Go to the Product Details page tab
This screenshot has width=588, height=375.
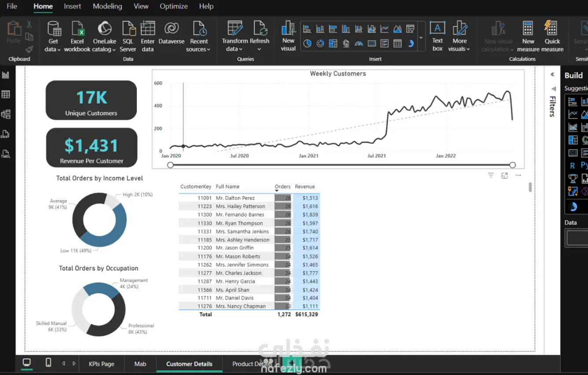click(252, 364)
